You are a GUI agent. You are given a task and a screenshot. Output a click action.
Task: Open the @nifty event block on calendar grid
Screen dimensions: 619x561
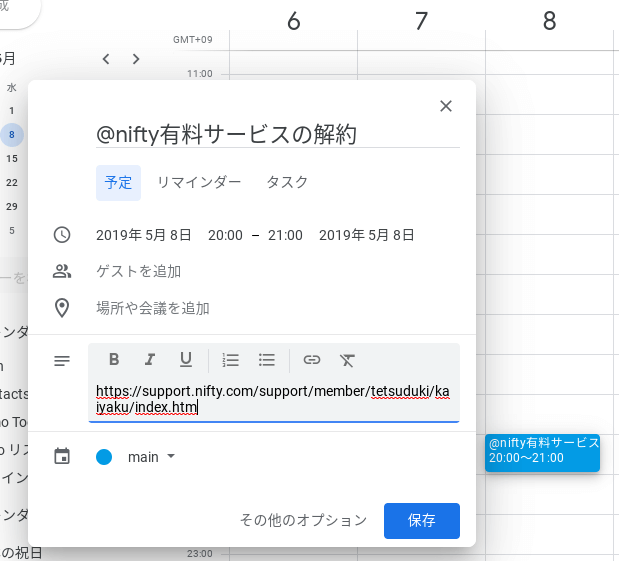(542, 453)
